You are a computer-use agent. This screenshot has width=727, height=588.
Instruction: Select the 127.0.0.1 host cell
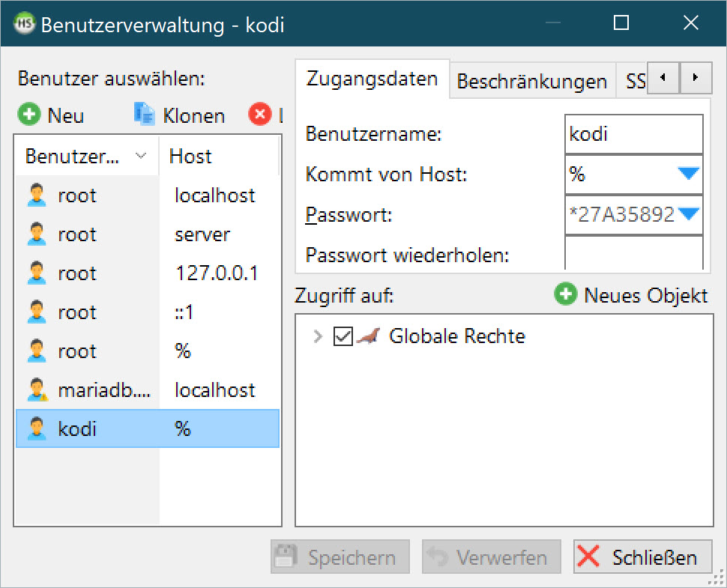(217, 273)
